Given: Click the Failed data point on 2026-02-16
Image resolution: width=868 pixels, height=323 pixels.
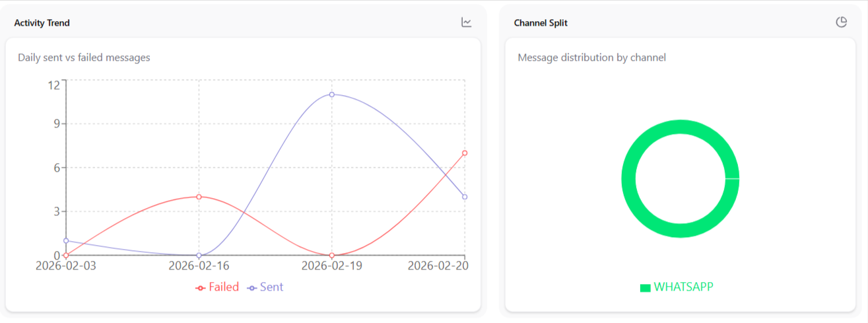Looking at the screenshot, I should click(199, 197).
